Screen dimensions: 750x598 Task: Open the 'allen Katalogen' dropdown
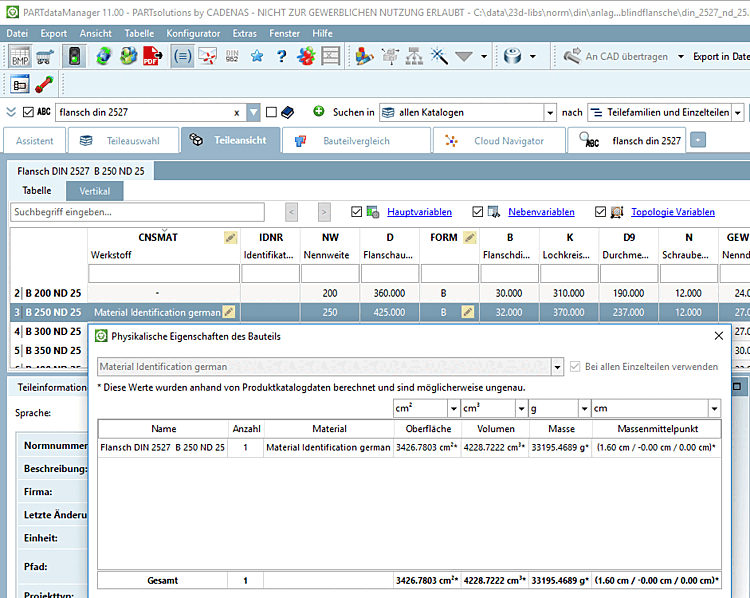click(x=549, y=112)
